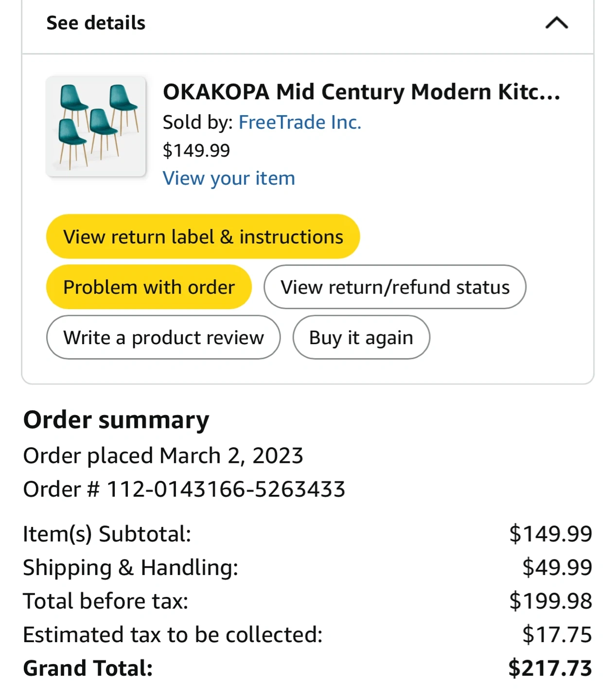The image size is (616, 700).
Task: Click the $149.99 price under the seller name
Action: pyautogui.click(x=196, y=151)
